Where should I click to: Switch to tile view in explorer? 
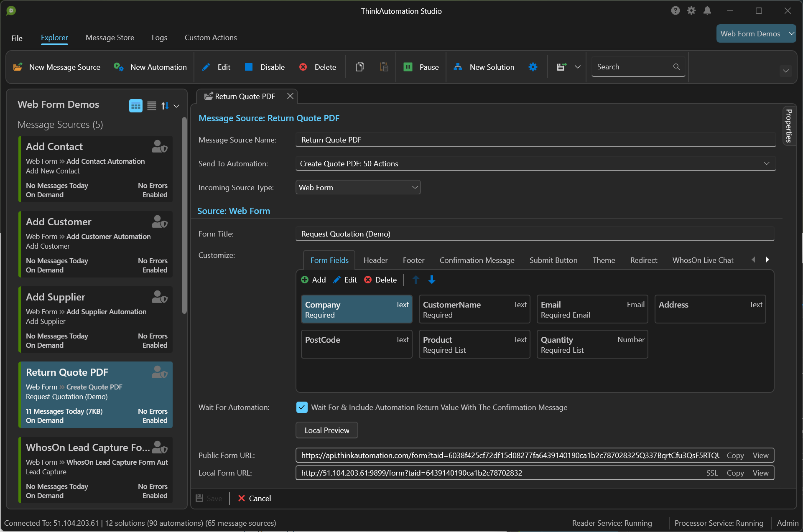(x=136, y=106)
